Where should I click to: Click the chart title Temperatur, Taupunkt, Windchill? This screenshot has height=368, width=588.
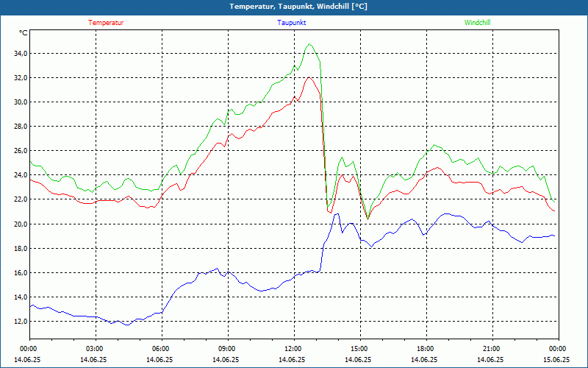[298, 7]
